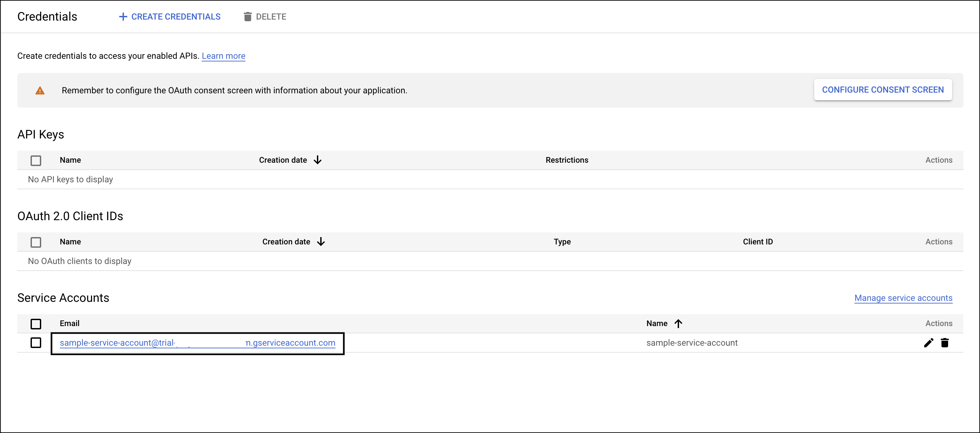
Task: Click the Creation date sort arrow in API Keys
Action: coord(318,160)
